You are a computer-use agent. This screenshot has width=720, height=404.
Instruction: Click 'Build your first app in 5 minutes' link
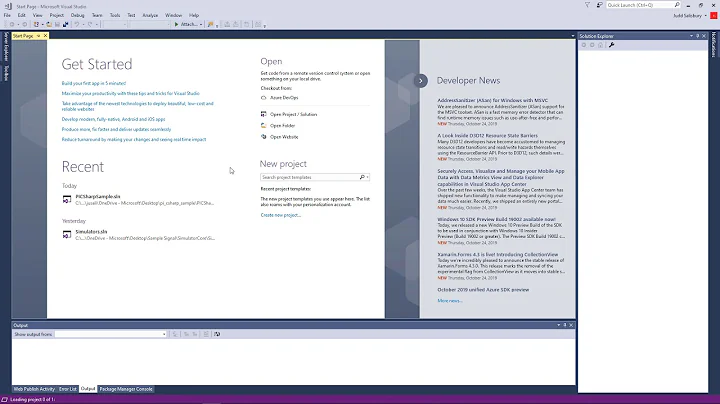[x=94, y=83]
